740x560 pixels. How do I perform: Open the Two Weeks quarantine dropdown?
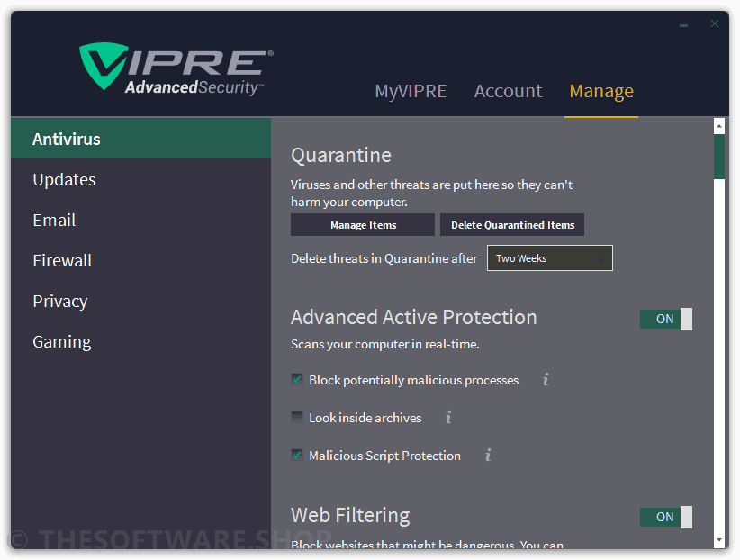(550, 257)
